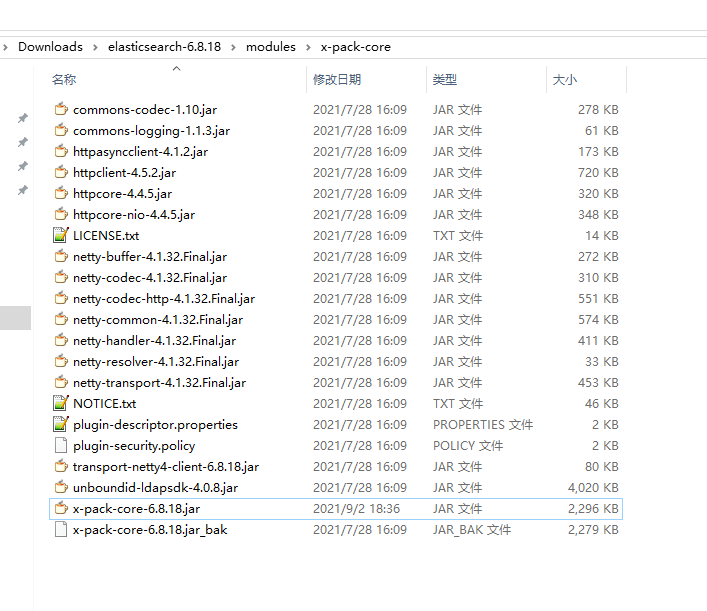Select the netty-handler-4.1.32.Final.jar file icon
This screenshot has width=707, height=611.
[61, 340]
